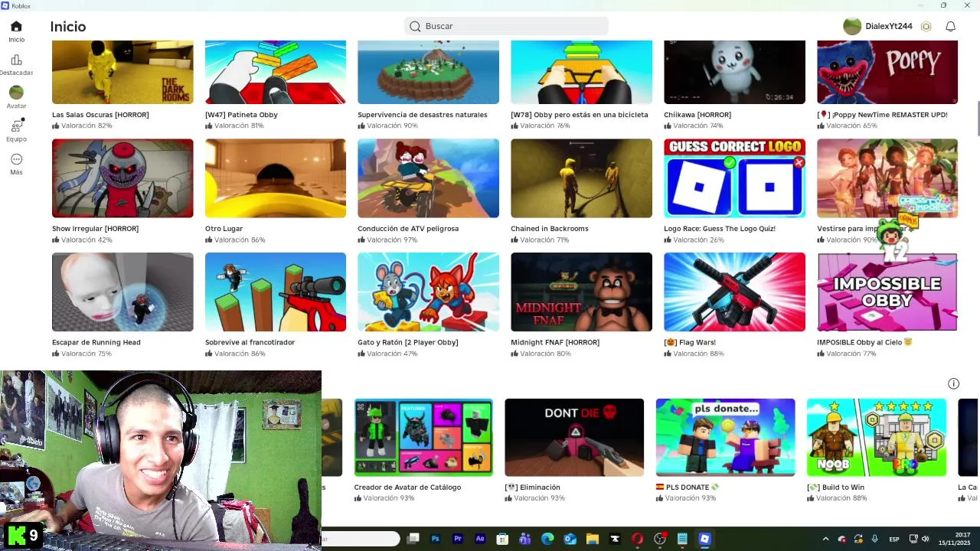Open the Avatar section in sidebar
Image resolution: width=980 pixels, height=551 pixels.
(x=16, y=93)
